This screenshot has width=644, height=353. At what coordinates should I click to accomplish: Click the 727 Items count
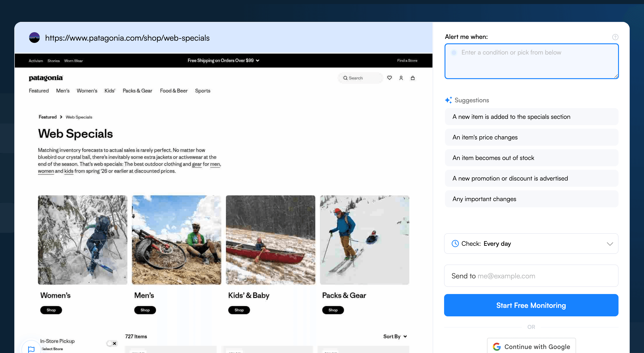[x=136, y=336]
